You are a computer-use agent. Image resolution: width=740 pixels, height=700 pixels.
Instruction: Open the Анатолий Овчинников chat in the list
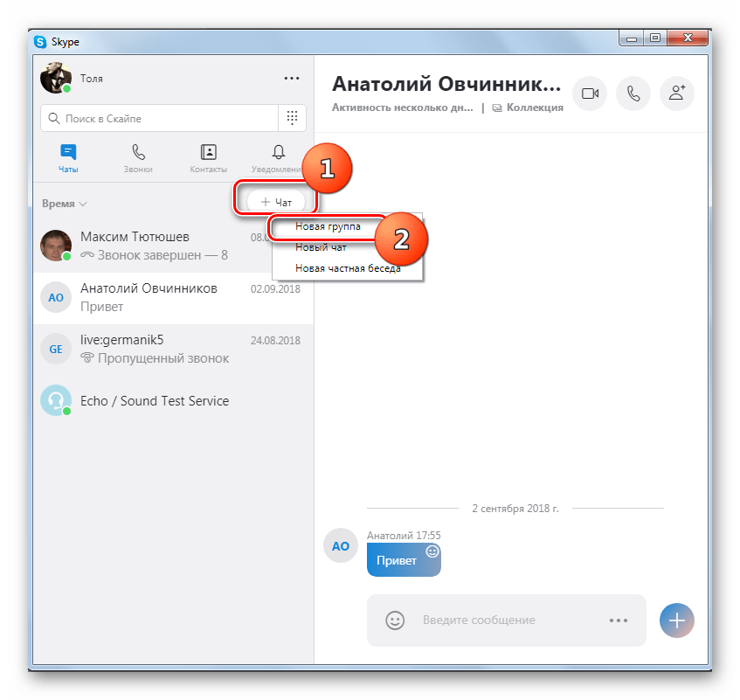(173, 298)
